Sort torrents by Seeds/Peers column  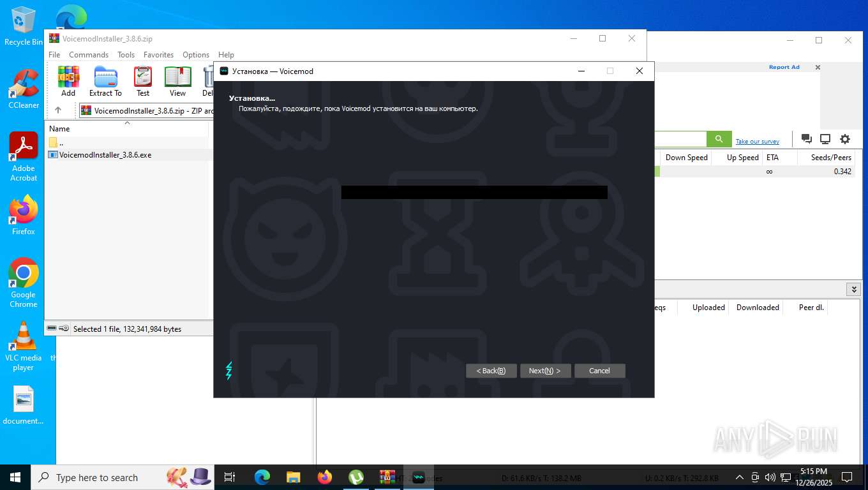click(827, 158)
